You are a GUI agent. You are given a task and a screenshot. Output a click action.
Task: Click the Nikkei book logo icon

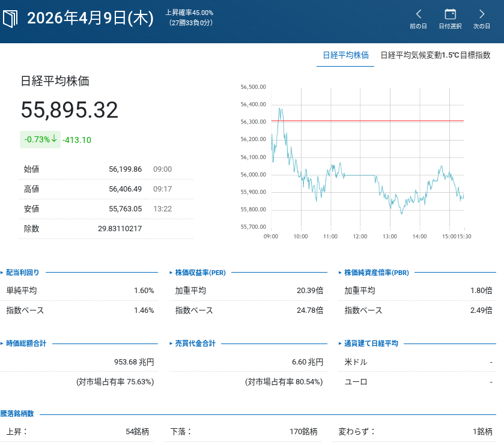coord(11,19)
